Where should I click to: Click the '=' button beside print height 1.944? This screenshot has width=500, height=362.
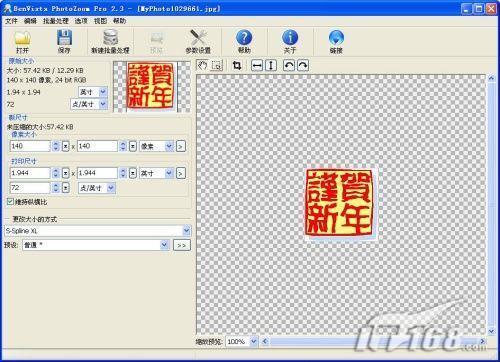tap(133, 173)
